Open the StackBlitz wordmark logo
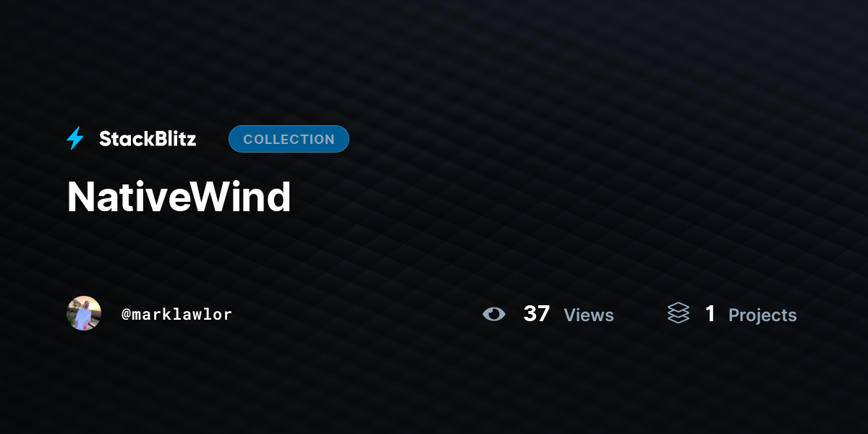Screen dimensions: 868x434 tap(148, 139)
